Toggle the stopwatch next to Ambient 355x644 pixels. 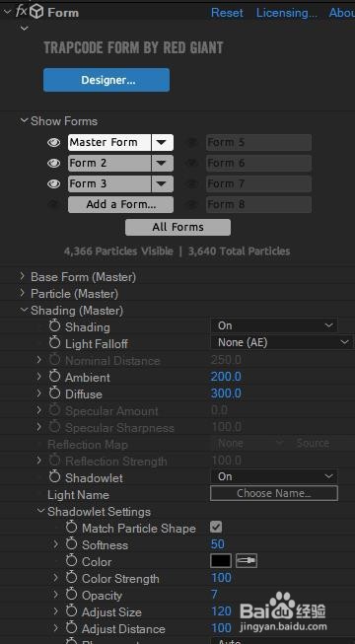click(54, 377)
